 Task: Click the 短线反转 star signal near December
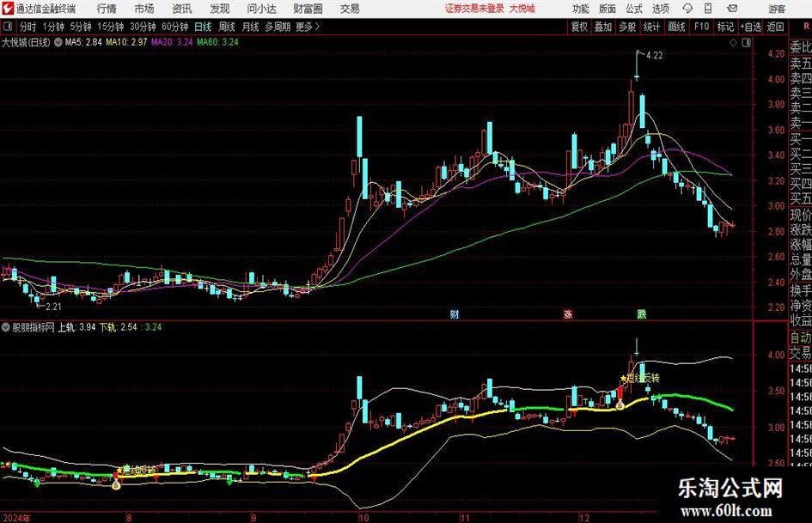pyautogui.click(x=640, y=378)
